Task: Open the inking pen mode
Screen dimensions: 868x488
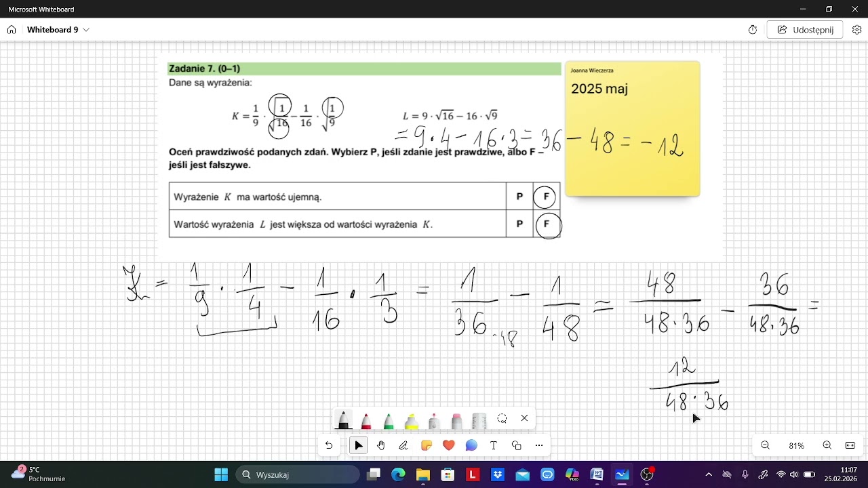Action: (403, 445)
